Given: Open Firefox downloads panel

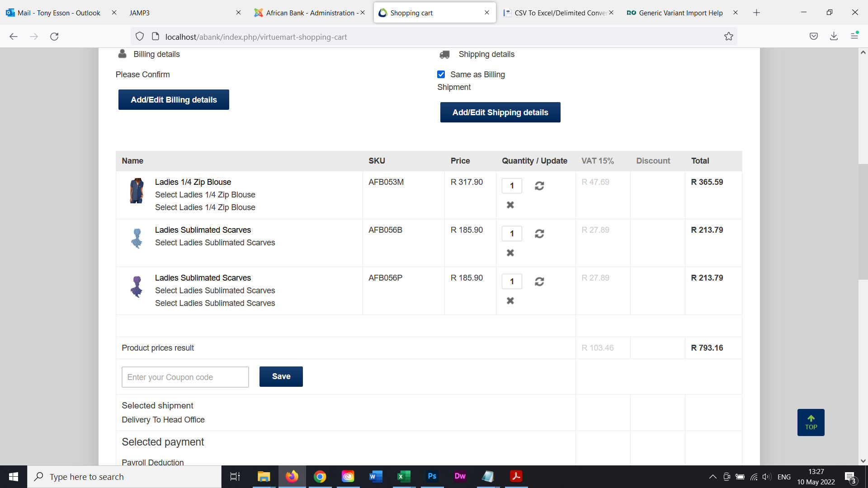Looking at the screenshot, I should pos(834,37).
